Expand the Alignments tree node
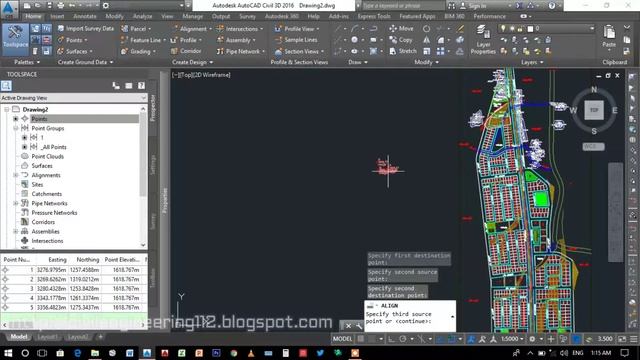 click(16, 175)
